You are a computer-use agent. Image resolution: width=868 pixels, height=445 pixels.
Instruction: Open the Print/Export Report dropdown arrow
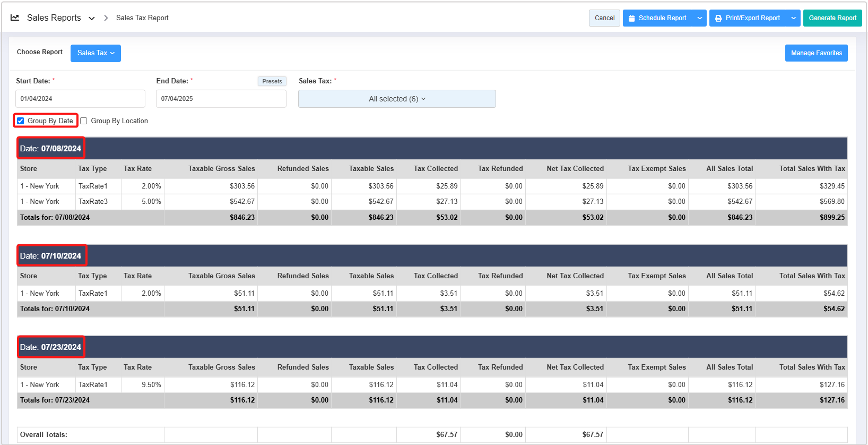[x=793, y=18]
